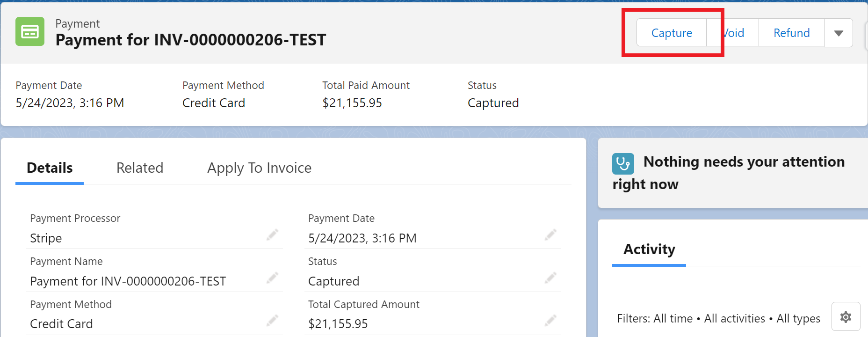Expand the more actions dropdown arrow

[839, 33]
